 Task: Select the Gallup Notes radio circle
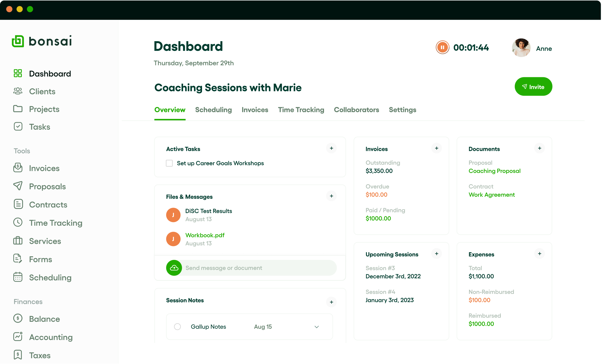tap(177, 327)
